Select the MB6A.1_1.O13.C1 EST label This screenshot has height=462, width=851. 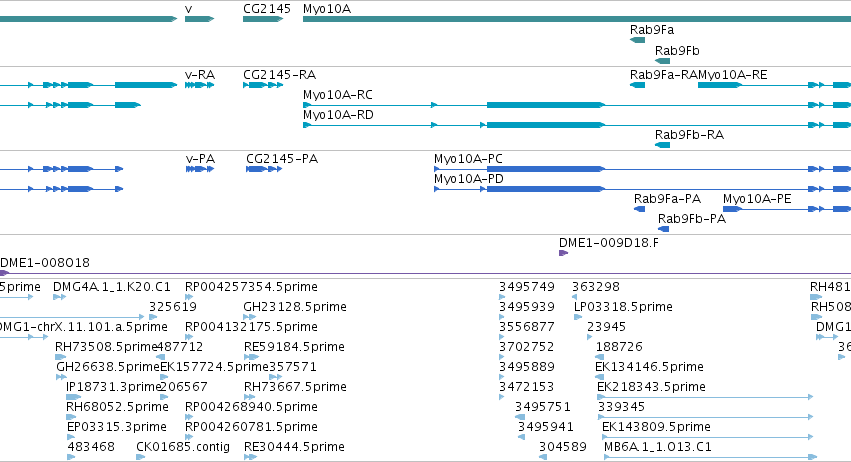tap(658, 447)
